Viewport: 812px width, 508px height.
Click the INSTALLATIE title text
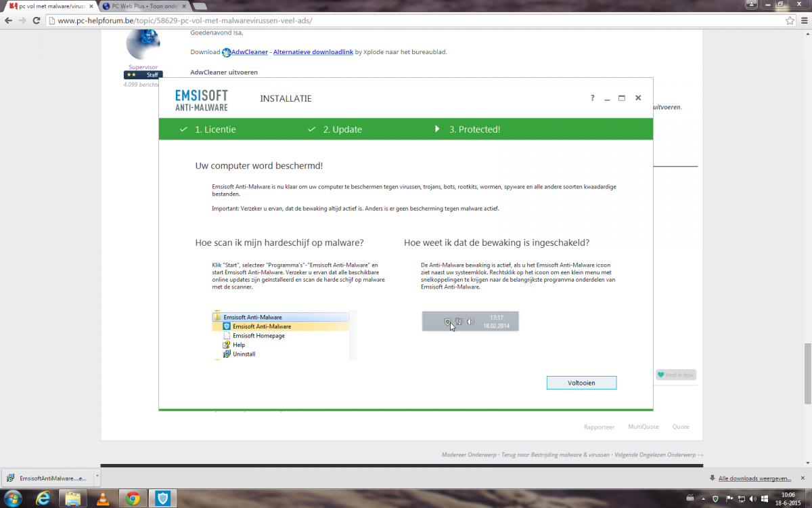tap(286, 99)
